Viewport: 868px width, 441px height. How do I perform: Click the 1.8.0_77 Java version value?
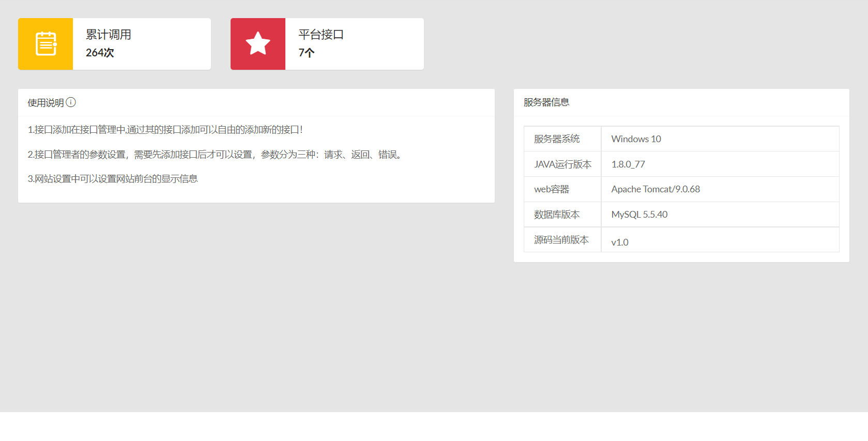[628, 164]
